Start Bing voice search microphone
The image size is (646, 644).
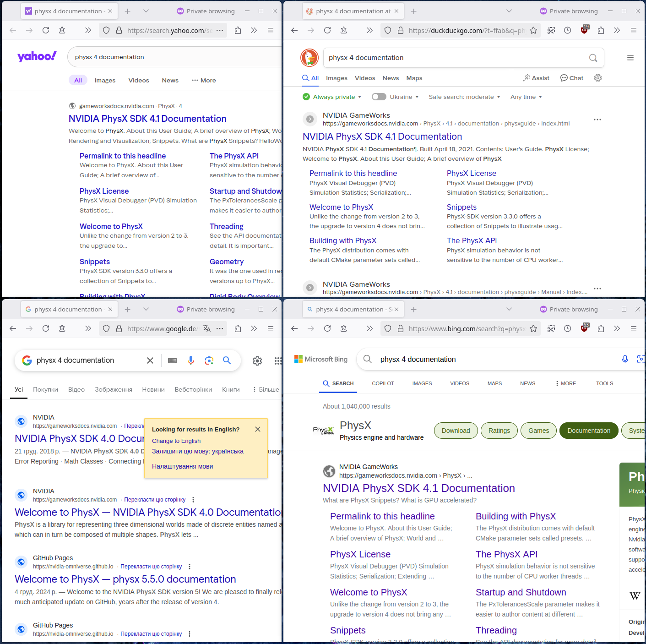pyautogui.click(x=625, y=359)
